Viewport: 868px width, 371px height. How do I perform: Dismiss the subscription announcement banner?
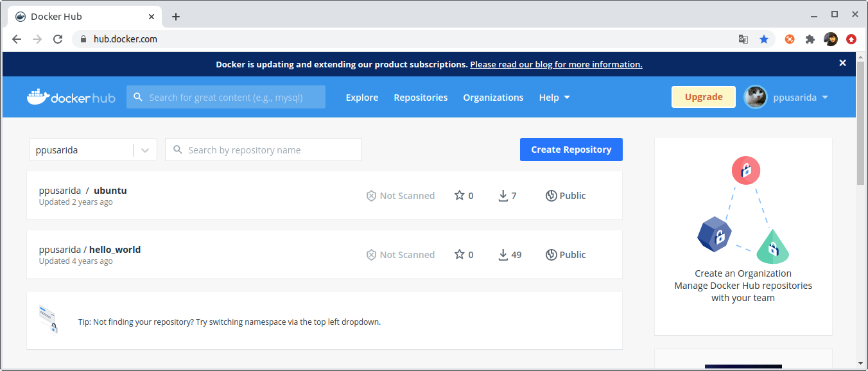pyautogui.click(x=842, y=63)
